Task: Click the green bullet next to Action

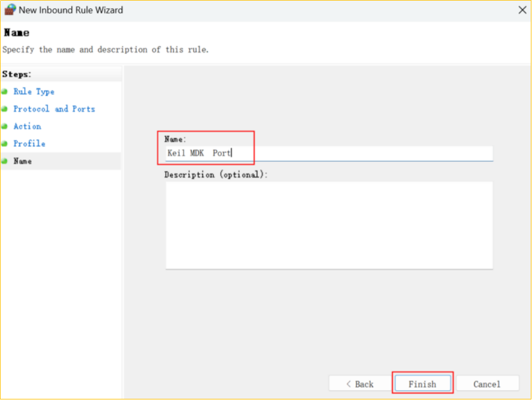Action: click(5, 126)
